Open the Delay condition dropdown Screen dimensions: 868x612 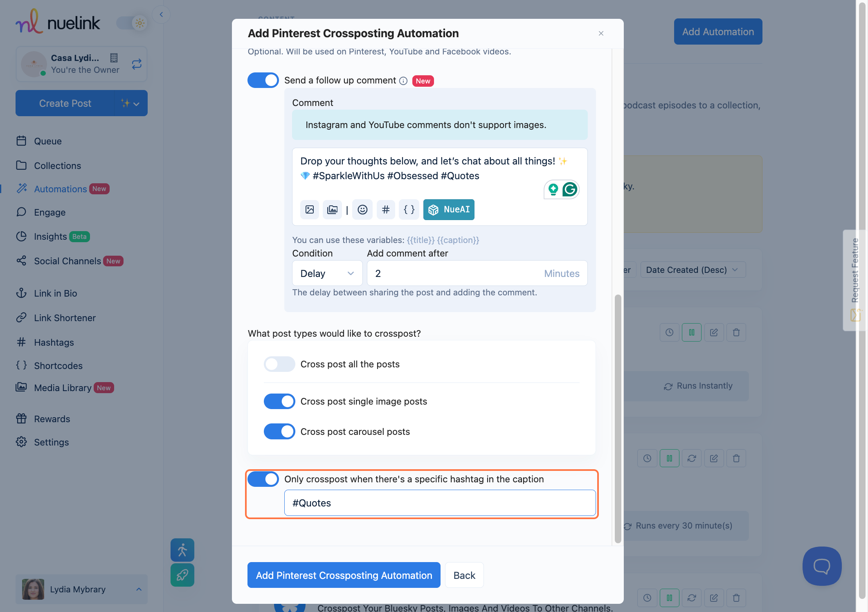point(327,273)
